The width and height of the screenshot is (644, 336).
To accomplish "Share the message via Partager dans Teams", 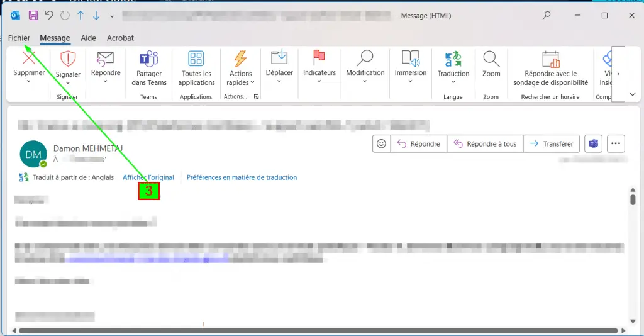I will (148, 68).
